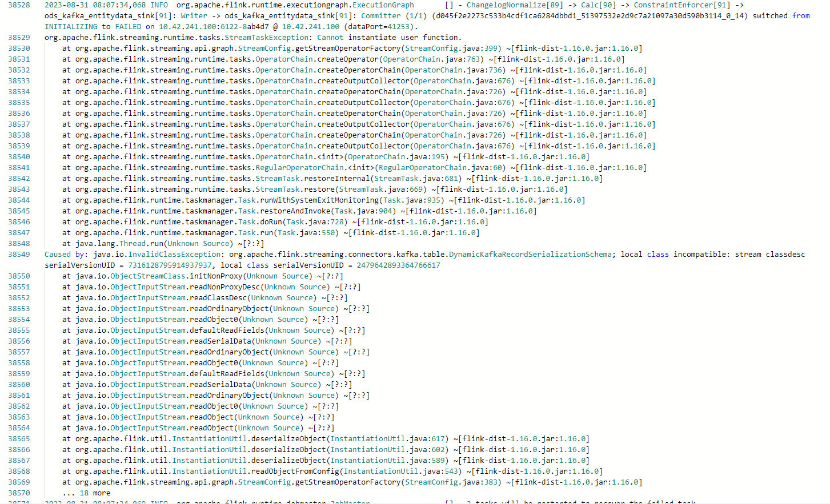Click the Task.java:728 reference
Screen dimensions: 830x504
pos(315,222)
